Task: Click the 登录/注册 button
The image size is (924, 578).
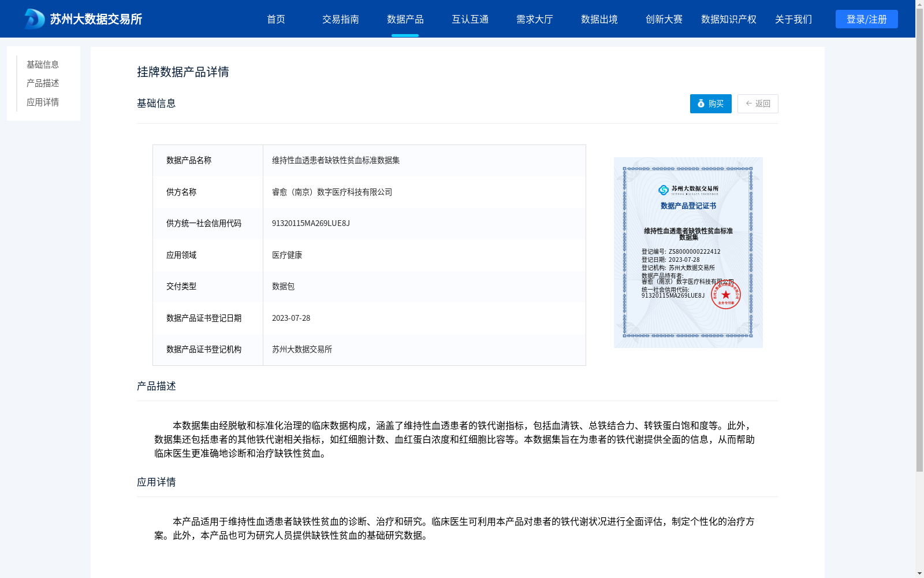Action: [867, 19]
